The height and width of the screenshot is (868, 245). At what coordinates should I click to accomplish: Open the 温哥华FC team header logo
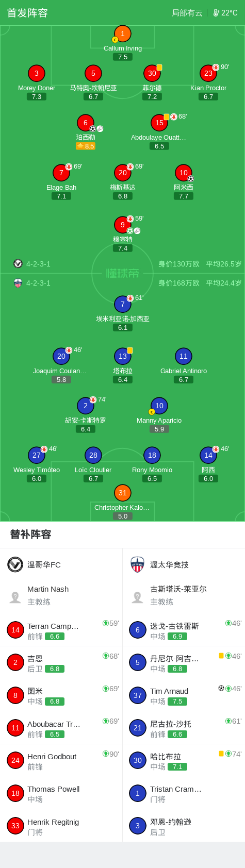click(x=15, y=564)
